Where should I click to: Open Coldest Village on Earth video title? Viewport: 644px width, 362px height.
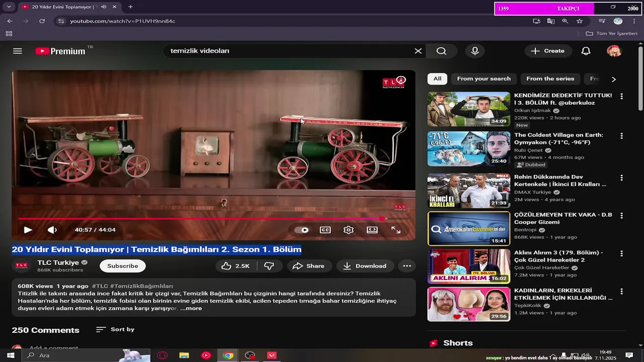coord(558,139)
